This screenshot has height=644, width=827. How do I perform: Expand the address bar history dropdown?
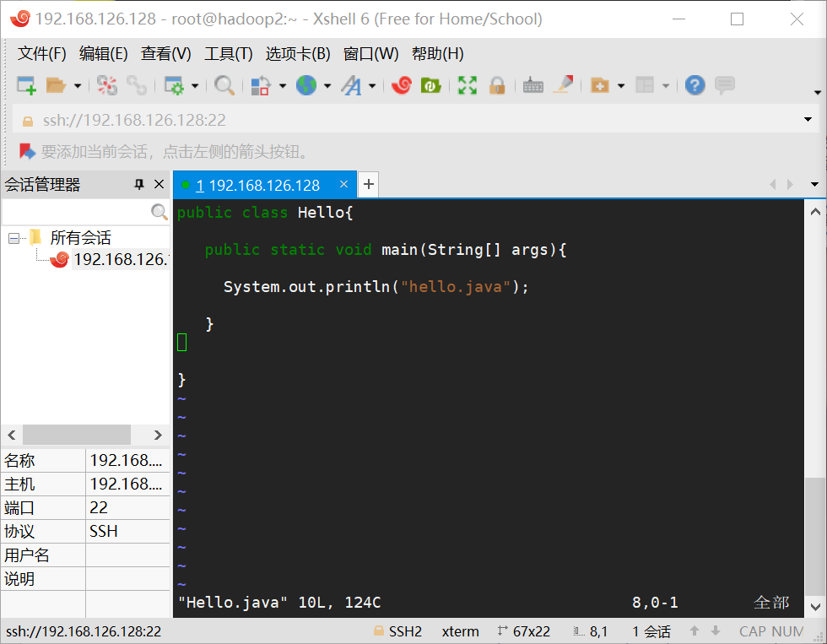click(808, 120)
